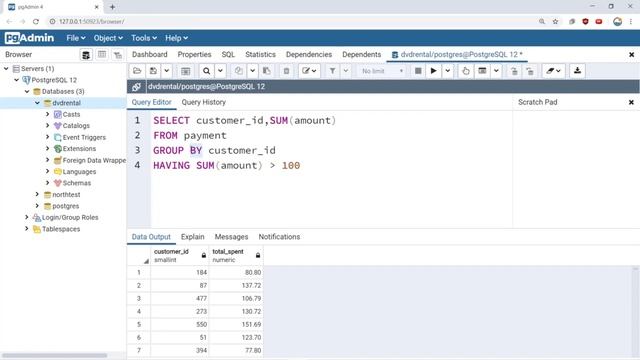Viewport: 640px width, 360px height.
Task: Open the Edit pencil dropdown
Action: 309,71
